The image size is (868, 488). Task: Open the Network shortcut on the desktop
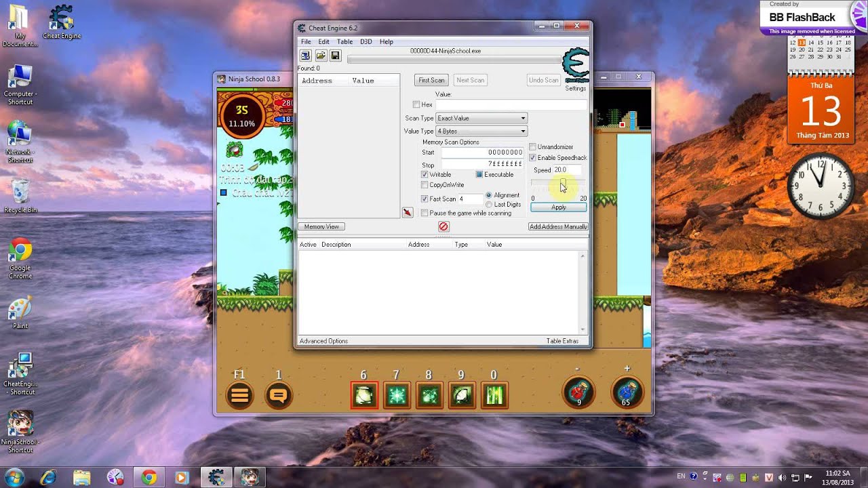point(20,142)
